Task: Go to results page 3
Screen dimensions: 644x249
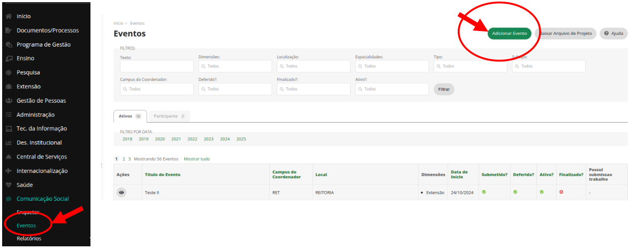Action: pos(129,159)
